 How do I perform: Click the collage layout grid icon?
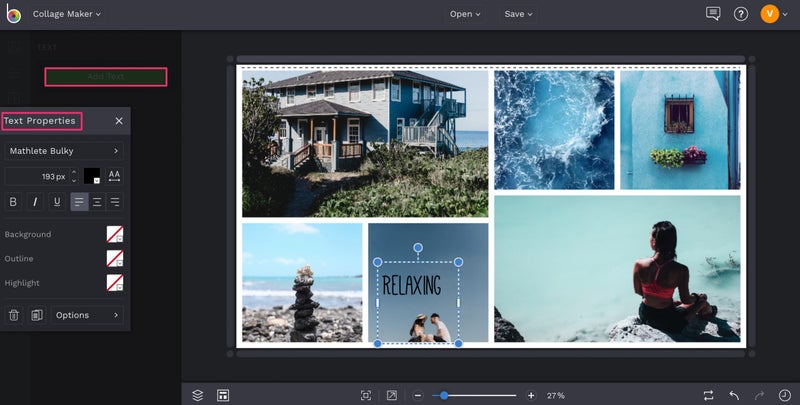223,395
